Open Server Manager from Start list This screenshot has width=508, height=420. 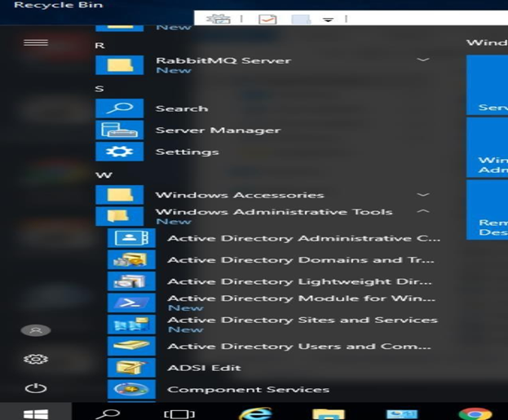click(217, 130)
